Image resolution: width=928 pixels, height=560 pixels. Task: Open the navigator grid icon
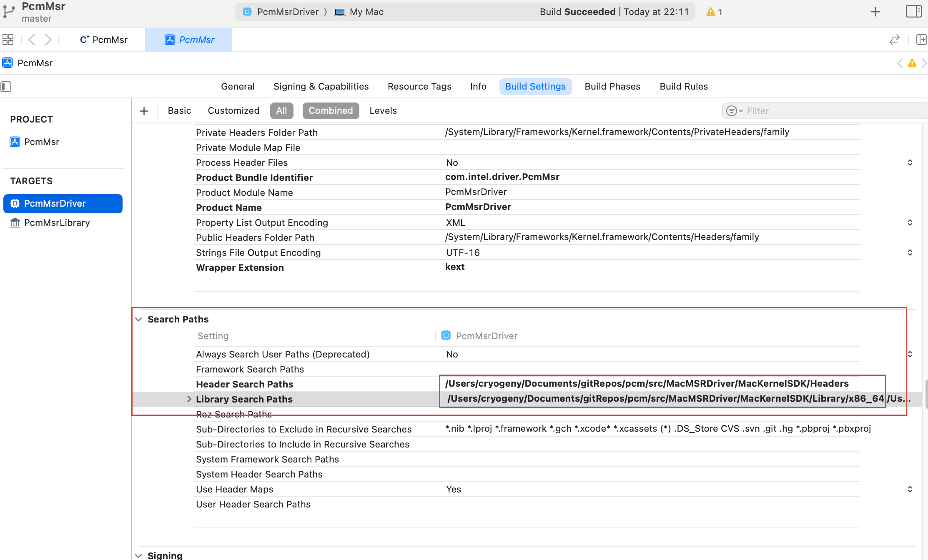click(8, 40)
